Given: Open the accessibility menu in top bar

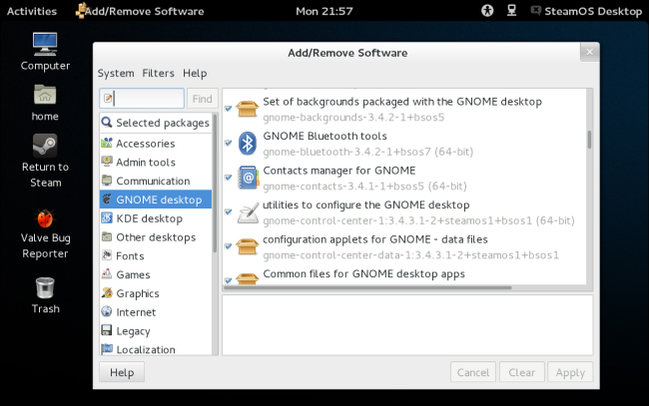Looking at the screenshot, I should point(488,11).
